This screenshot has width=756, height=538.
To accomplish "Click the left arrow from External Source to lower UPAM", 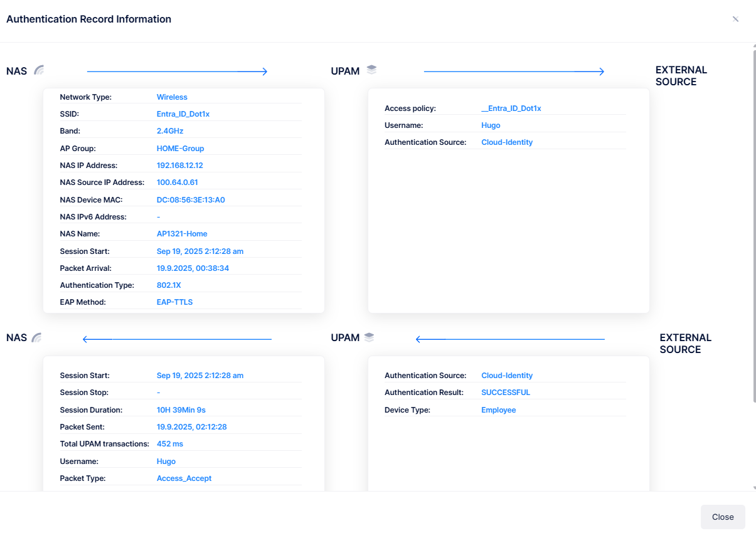I will pos(510,339).
